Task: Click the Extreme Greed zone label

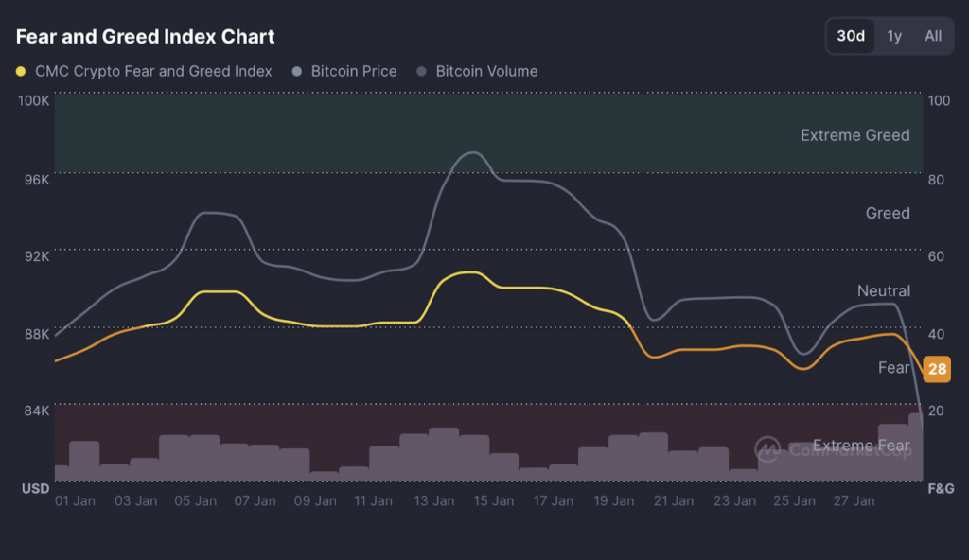Action: [x=854, y=135]
